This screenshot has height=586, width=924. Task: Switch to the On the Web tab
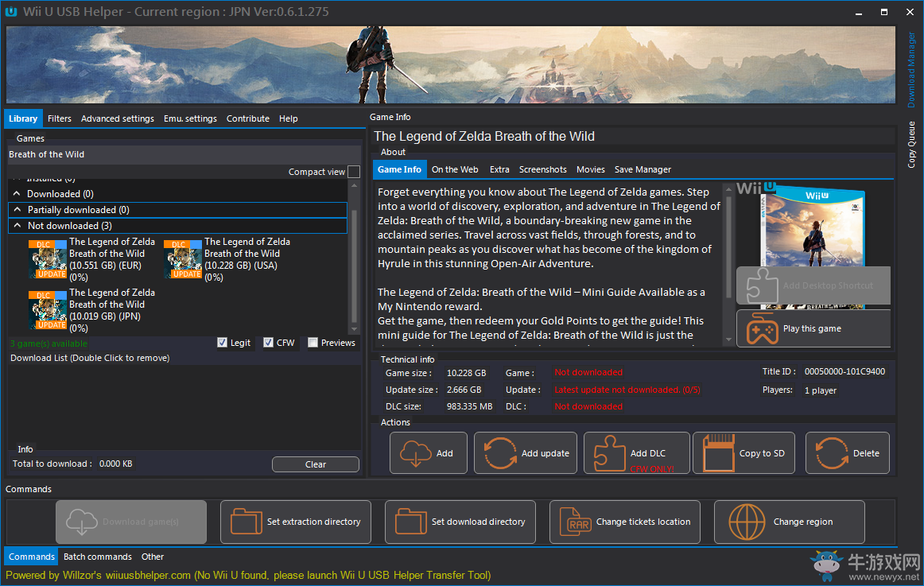454,169
